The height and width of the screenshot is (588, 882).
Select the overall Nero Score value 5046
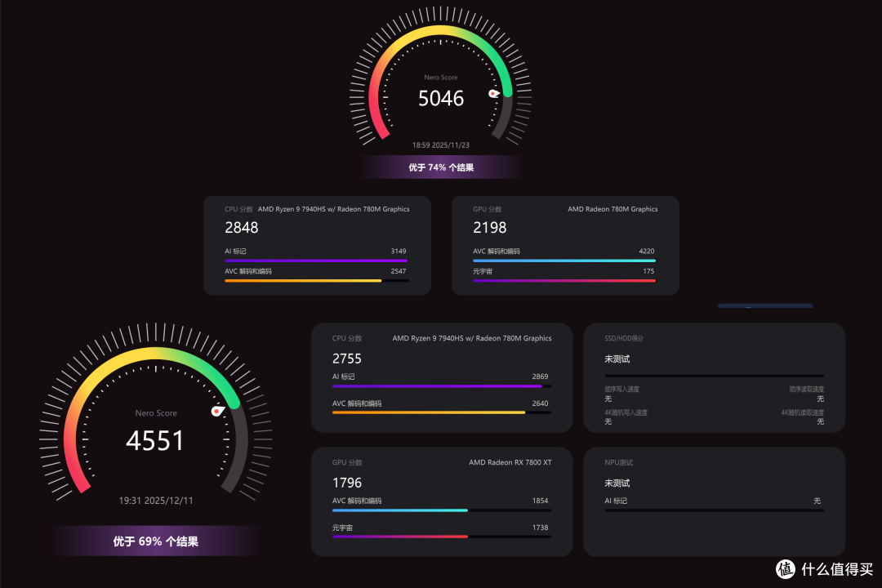(x=441, y=99)
